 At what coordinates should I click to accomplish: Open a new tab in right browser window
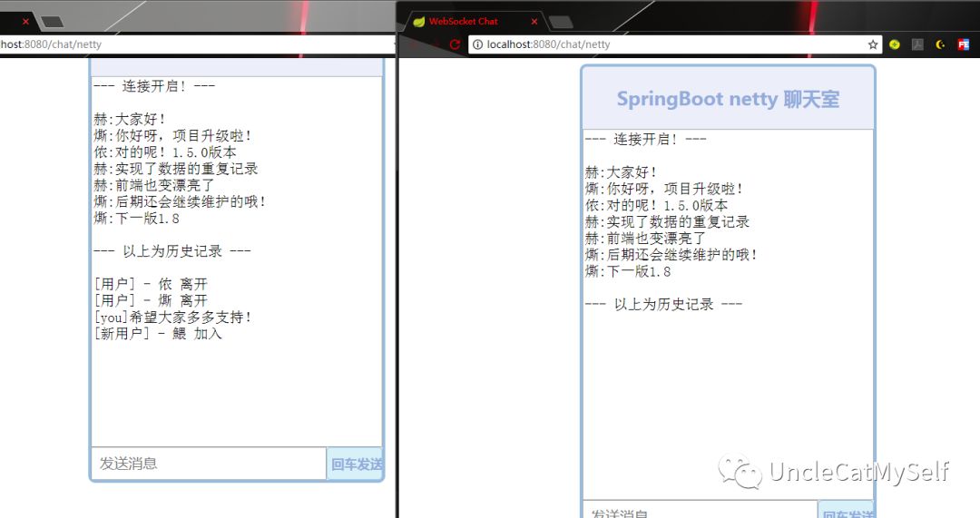click(561, 23)
